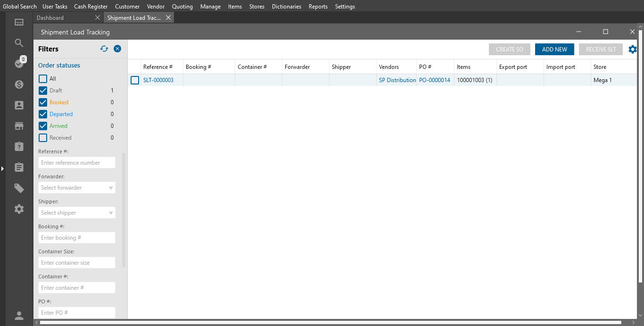Open the settings gear in the sidebar
This screenshot has width=644, height=326.
[x=19, y=209]
